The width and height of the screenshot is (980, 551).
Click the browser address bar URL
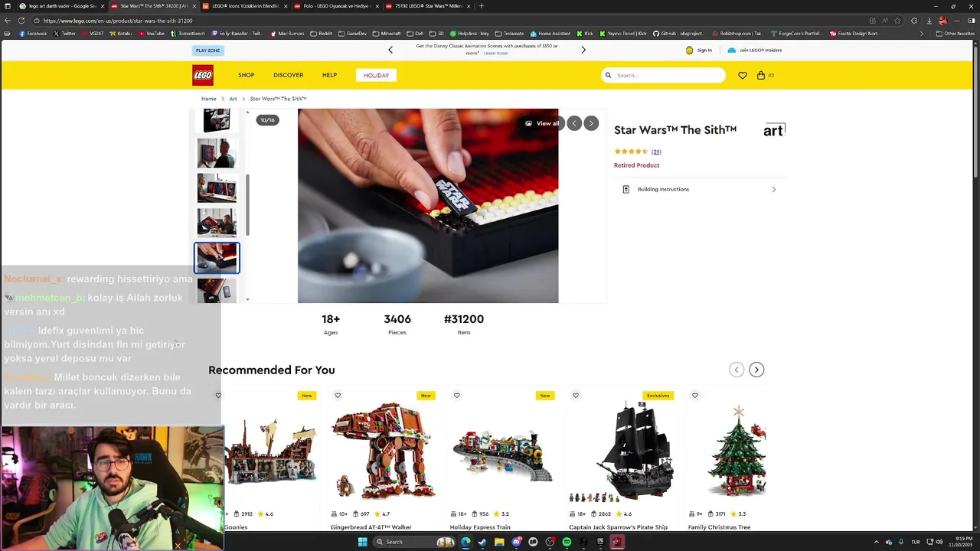pyautogui.click(x=118, y=21)
